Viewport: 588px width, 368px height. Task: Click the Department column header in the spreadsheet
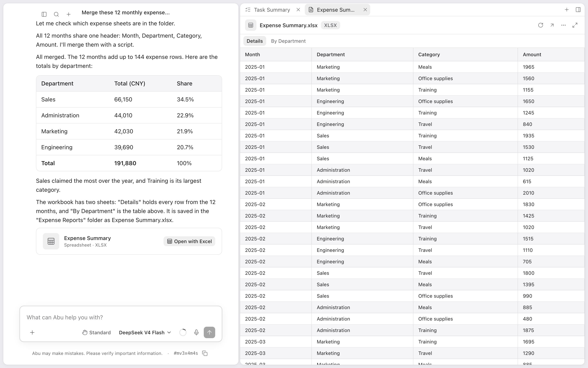click(x=362, y=55)
